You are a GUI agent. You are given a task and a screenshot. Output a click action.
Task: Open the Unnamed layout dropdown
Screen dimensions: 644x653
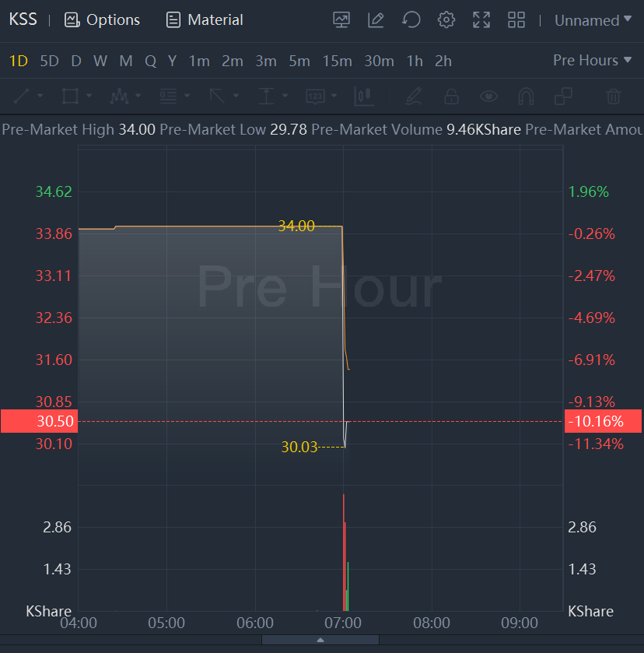(x=593, y=20)
